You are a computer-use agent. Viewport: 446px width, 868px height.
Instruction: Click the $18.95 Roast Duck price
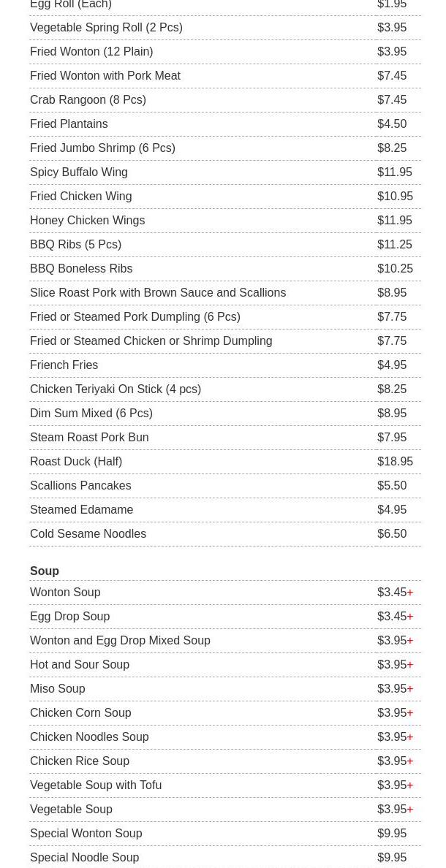(395, 462)
